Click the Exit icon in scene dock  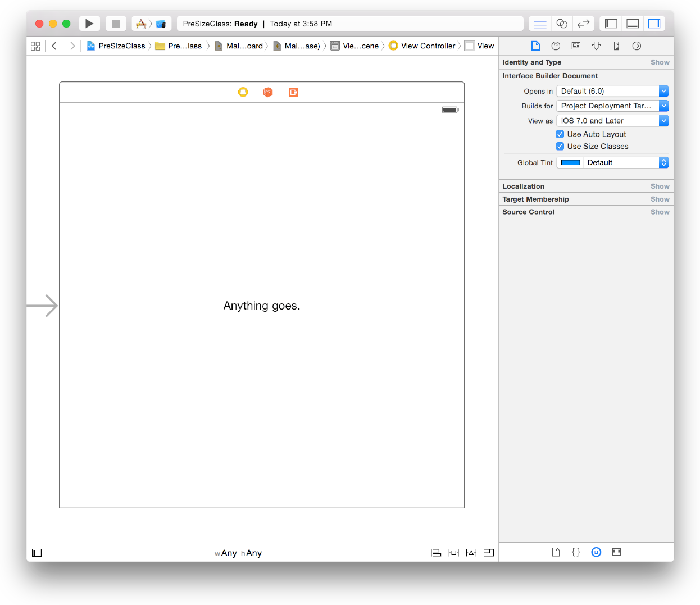tap(293, 92)
